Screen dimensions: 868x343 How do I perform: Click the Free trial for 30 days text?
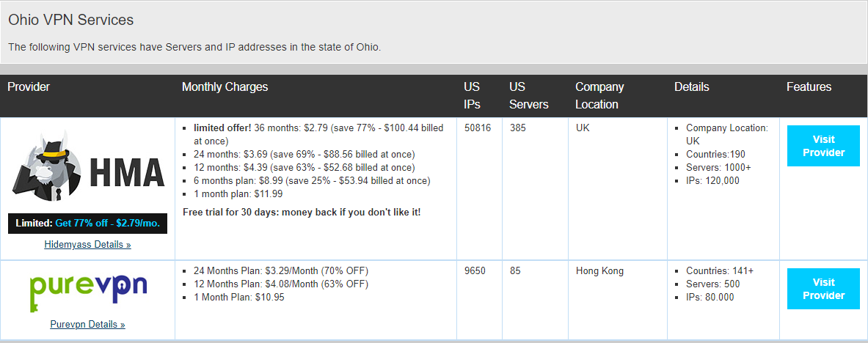pyautogui.click(x=301, y=212)
